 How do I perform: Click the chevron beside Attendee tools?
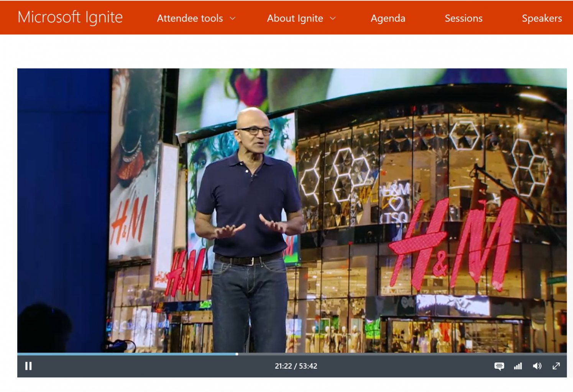coord(233,18)
